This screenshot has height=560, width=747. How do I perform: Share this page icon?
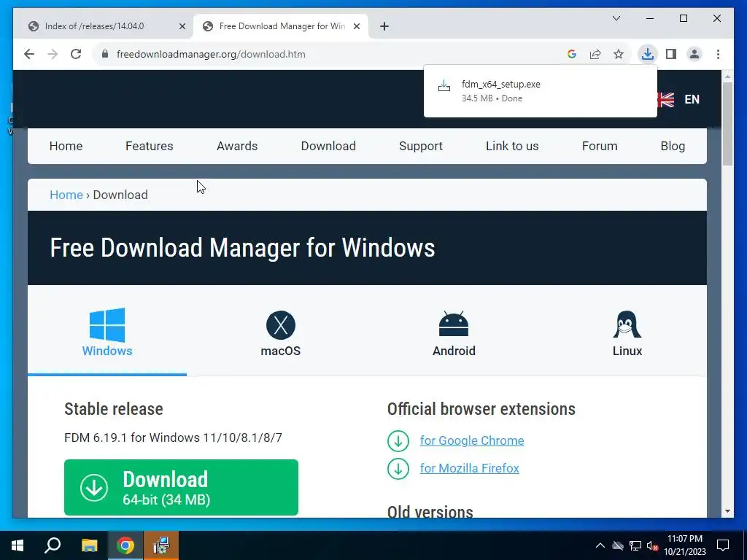point(595,54)
